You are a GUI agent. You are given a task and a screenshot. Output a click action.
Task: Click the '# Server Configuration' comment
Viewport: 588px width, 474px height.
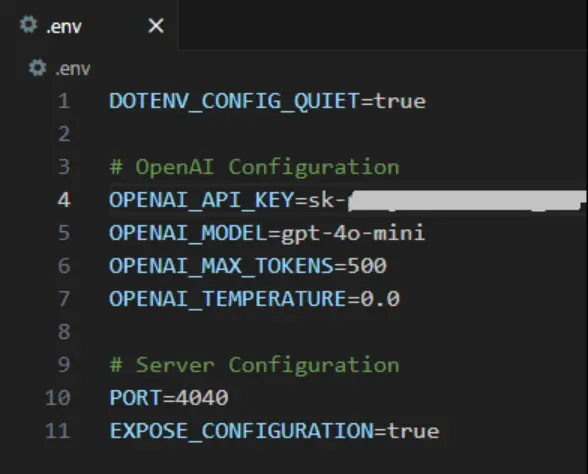[x=255, y=365]
